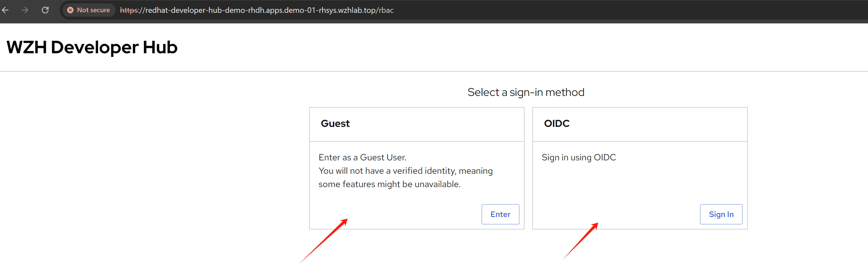
Task: Click the Guest card title
Action: pyautogui.click(x=335, y=124)
